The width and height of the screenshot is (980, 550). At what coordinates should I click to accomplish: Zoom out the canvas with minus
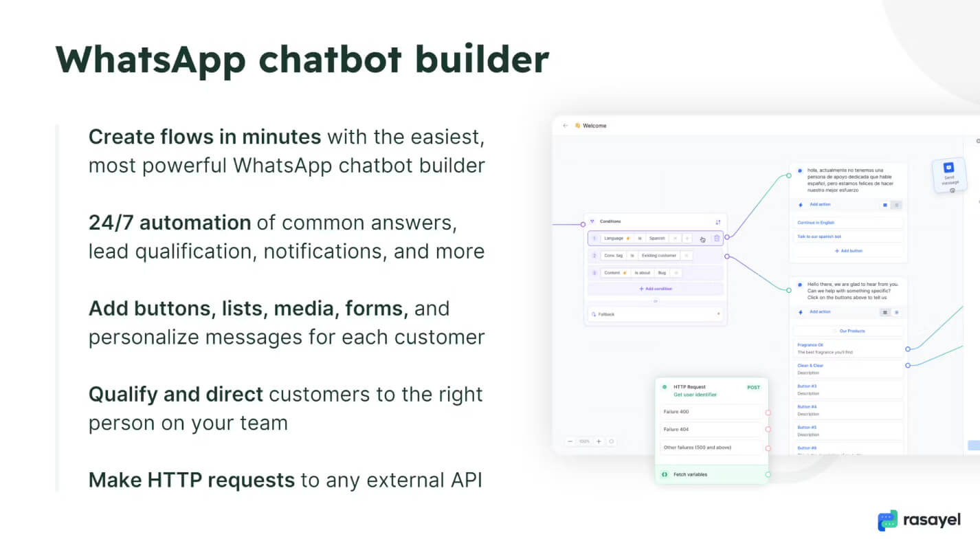tap(570, 441)
